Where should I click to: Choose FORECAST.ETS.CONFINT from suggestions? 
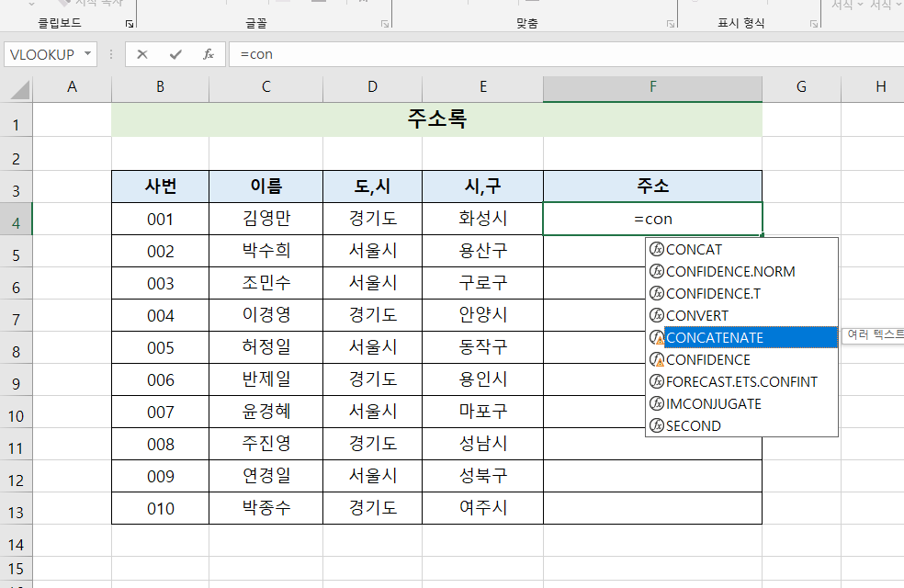tap(741, 381)
